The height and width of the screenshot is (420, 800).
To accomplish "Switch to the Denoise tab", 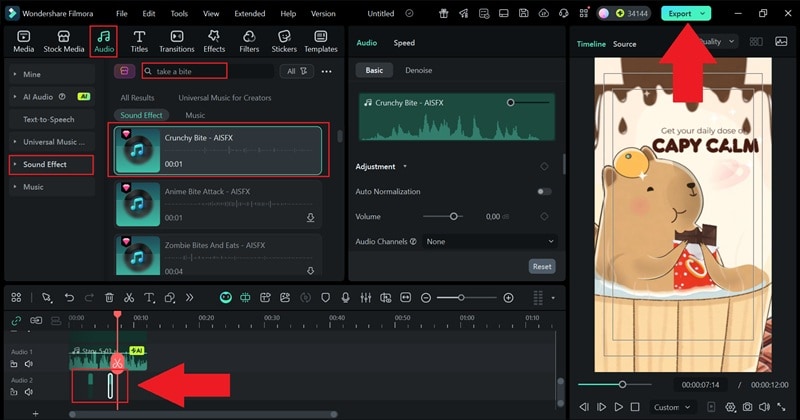I will pos(418,70).
